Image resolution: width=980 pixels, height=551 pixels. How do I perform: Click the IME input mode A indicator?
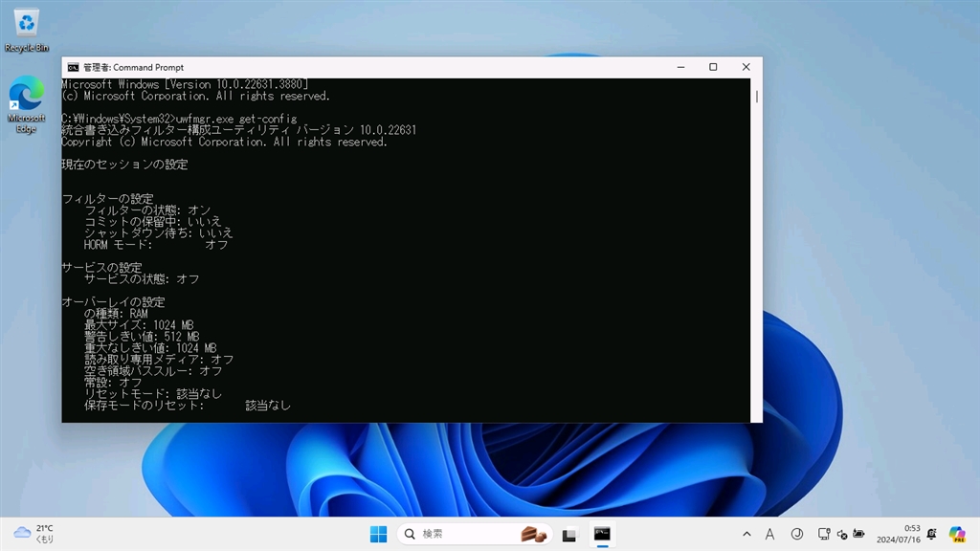pos(769,534)
